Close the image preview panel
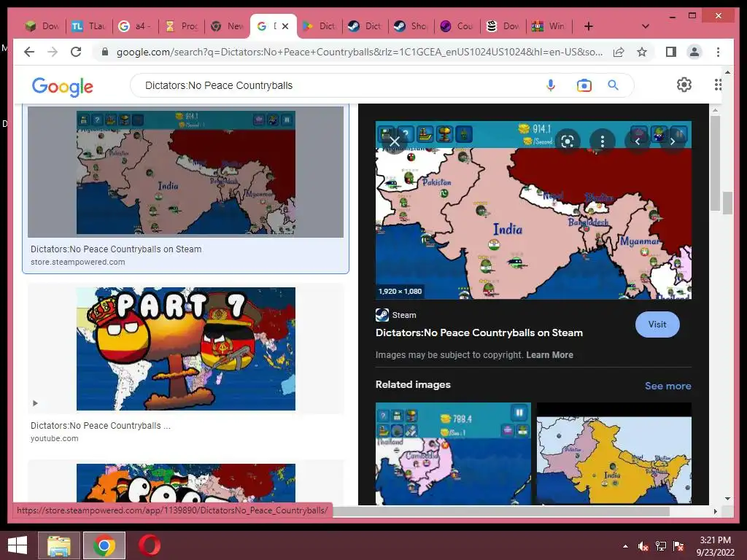Screen dimensions: 747x560 click(395, 141)
